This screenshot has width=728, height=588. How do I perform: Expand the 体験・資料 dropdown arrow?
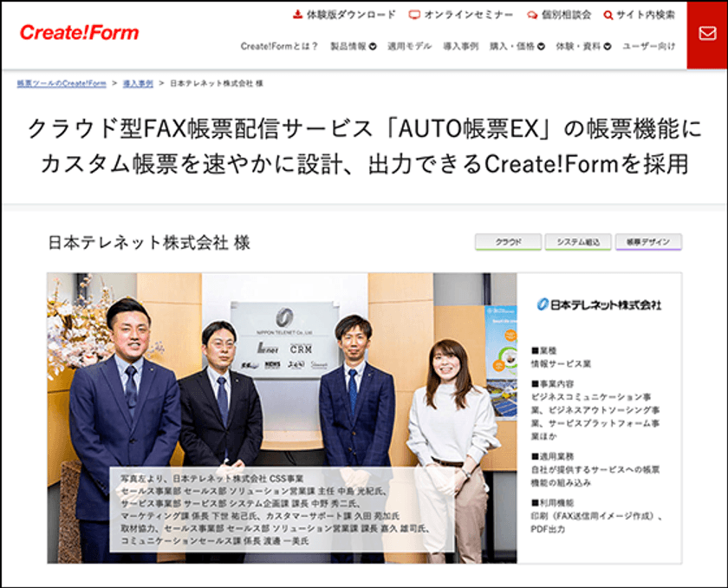(x=608, y=47)
